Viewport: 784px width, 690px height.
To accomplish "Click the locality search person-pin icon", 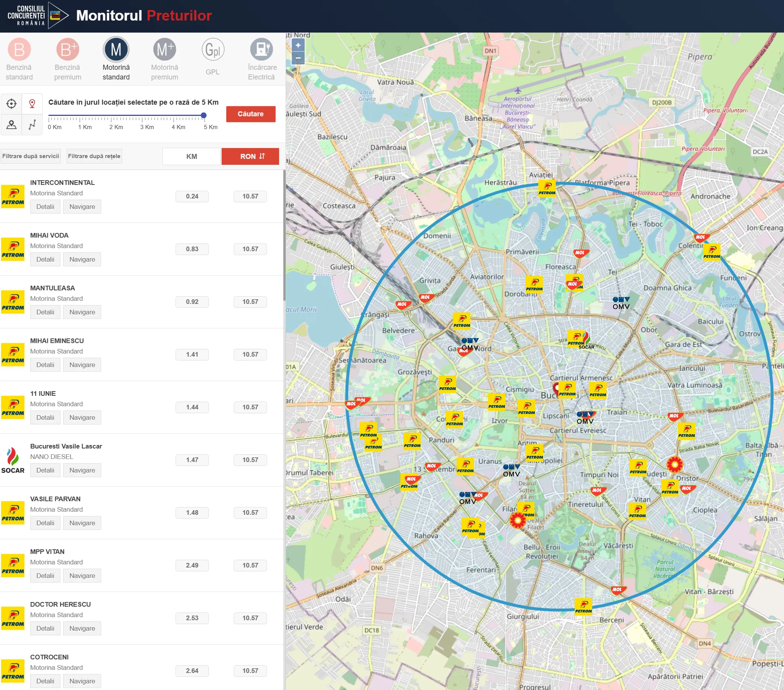I will 12,124.
